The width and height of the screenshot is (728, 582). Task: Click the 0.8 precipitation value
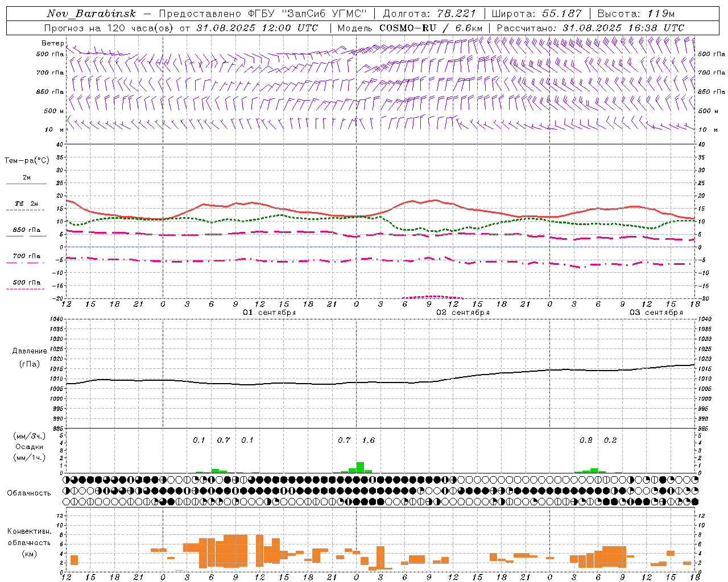pos(586,440)
